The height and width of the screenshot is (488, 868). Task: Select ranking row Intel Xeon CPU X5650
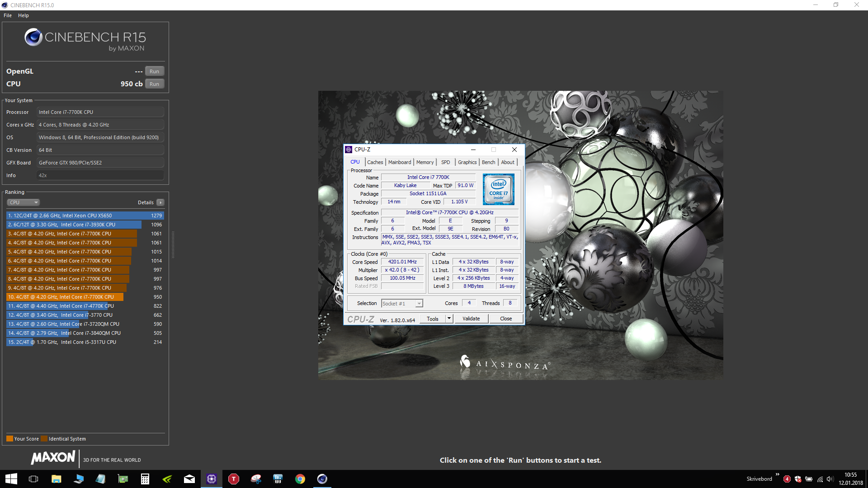pos(85,216)
